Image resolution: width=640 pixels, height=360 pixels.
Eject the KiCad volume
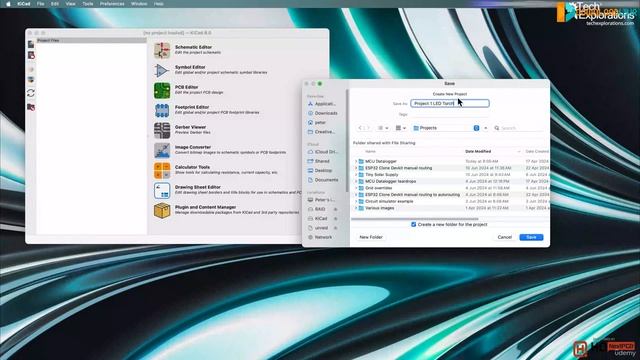336,218
